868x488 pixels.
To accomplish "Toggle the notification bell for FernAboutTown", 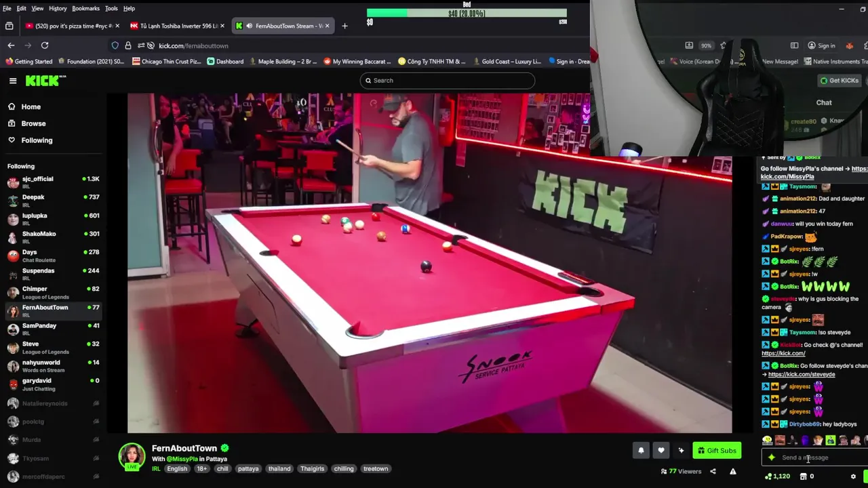I will tap(641, 450).
